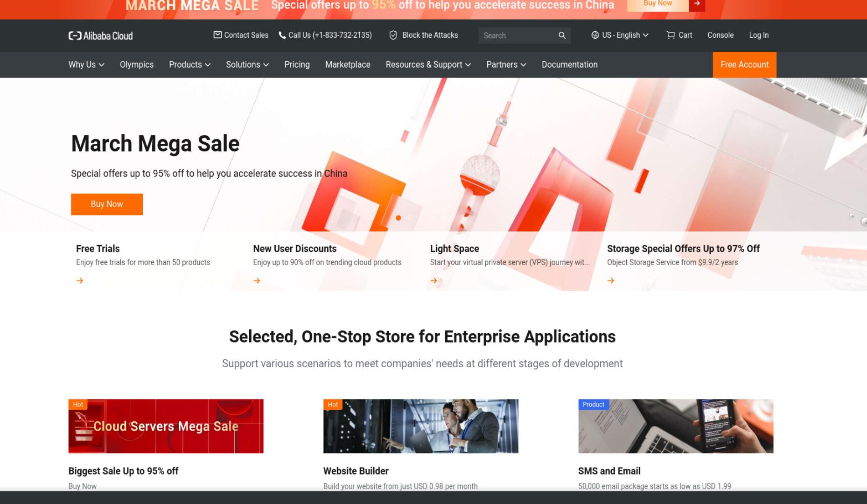The image size is (867, 504).
Task: Click 'Start your virtual private server (VPS) journey' text
Action: tap(510, 262)
